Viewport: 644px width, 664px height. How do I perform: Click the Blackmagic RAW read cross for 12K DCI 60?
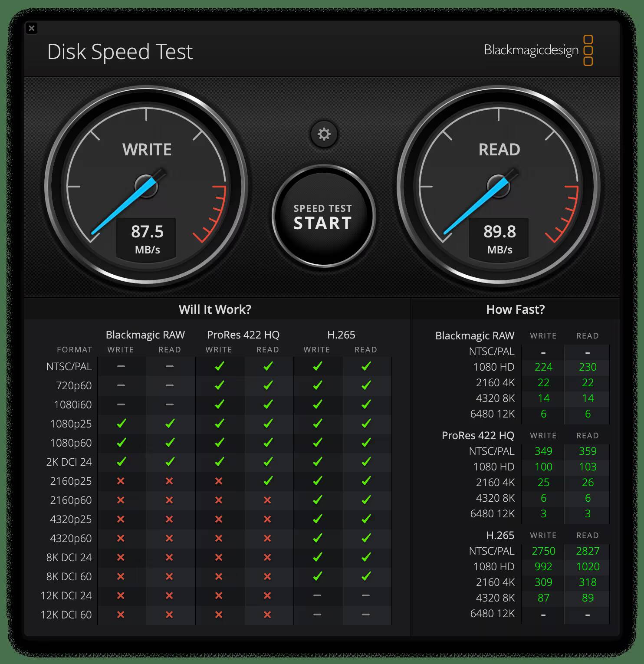[x=169, y=615]
